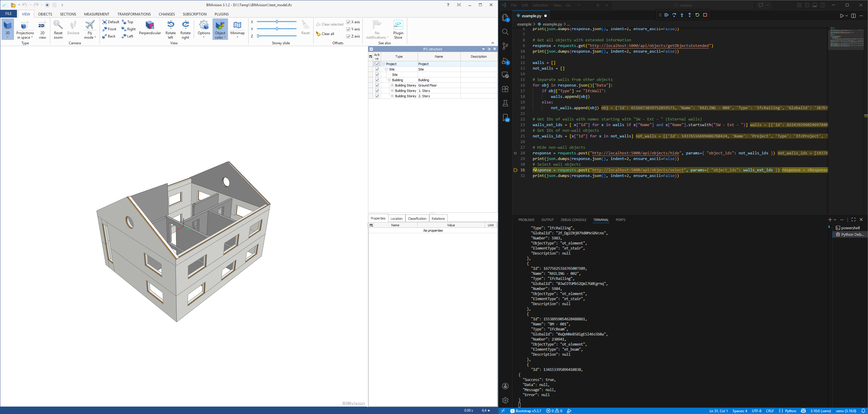
Task: Uncheck the X axis offset checkbox
Action: (x=348, y=22)
